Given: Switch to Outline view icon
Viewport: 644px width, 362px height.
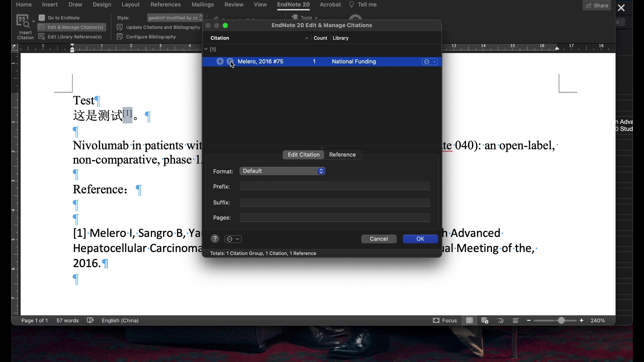Looking at the screenshot, I should click(501, 321).
